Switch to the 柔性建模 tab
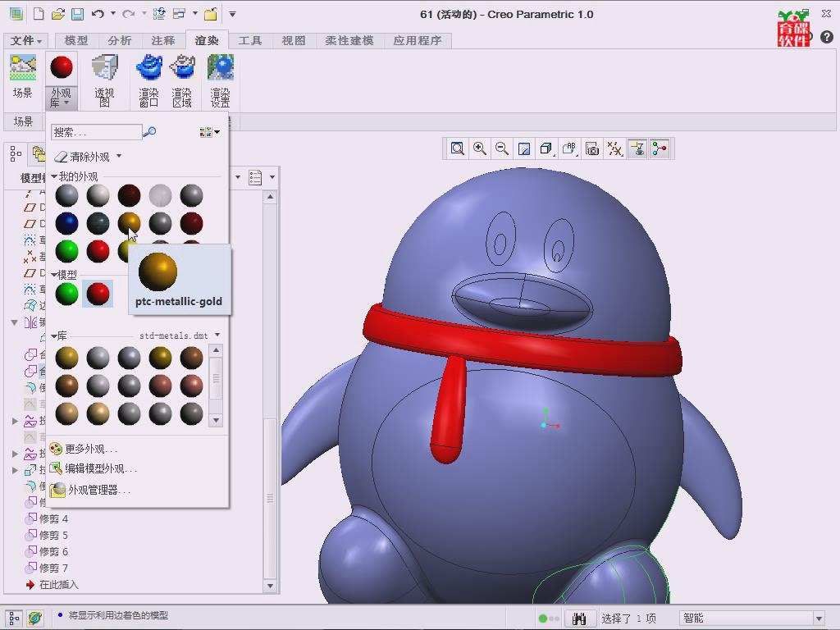Viewport: 840px width, 630px height. (349, 41)
